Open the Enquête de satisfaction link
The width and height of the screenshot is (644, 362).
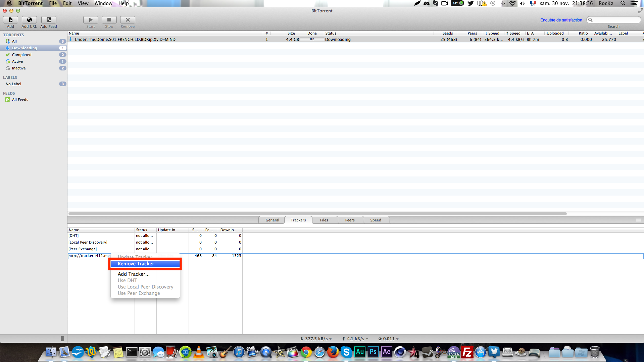coord(561,20)
